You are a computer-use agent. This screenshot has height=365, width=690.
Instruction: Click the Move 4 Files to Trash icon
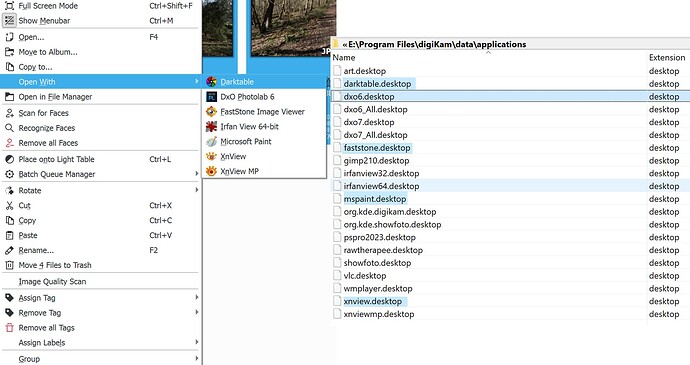point(9,265)
